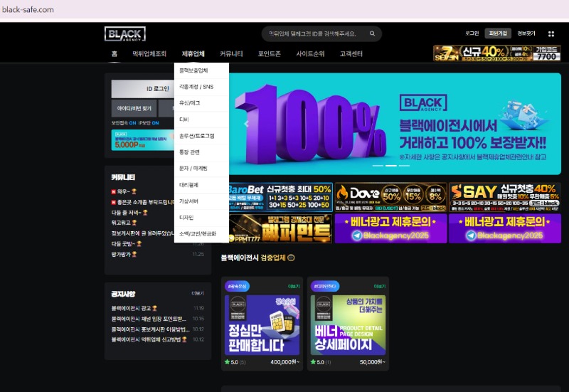This screenshot has width=569, height=392.
Task: Expand 공지사항 with 더보기
Action: point(197,293)
